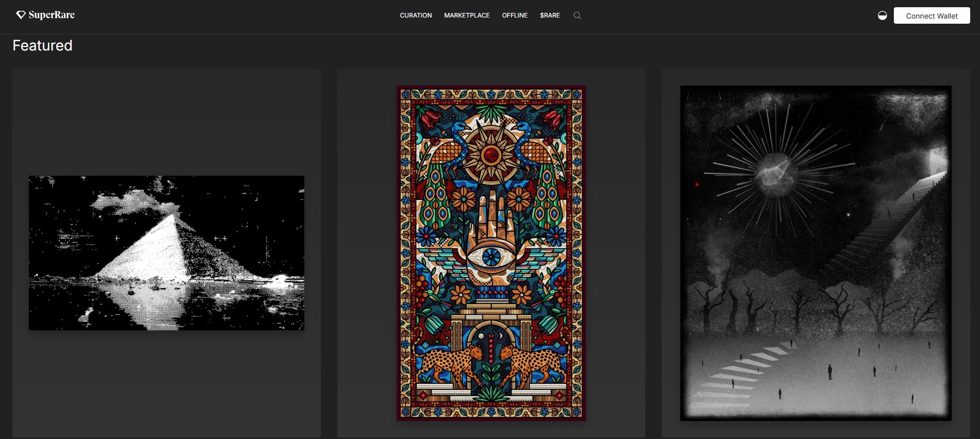Go to the Offline page
Viewport: 980px width, 439px height.
pyautogui.click(x=515, y=15)
